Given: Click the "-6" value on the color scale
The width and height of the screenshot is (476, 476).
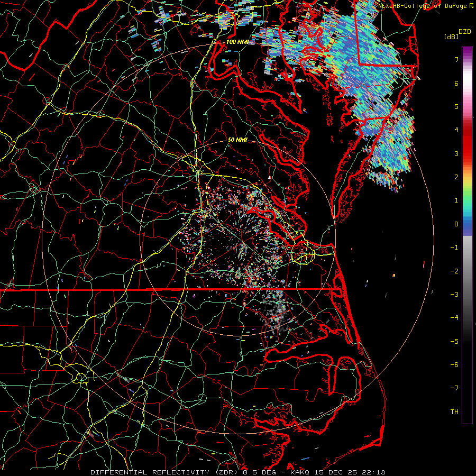Looking at the screenshot, I should (x=454, y=365).
